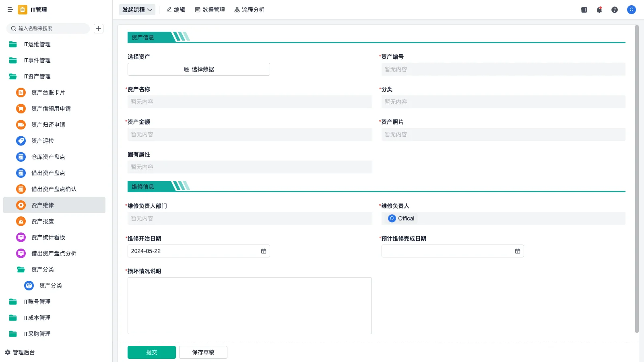This screenshot has width=644, height=362.
Task: Click the 资产维修 icon
Action: 21,205
